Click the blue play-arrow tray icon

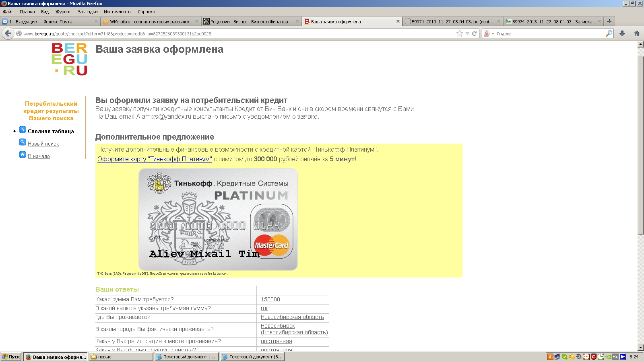click(x=623, y=357)
